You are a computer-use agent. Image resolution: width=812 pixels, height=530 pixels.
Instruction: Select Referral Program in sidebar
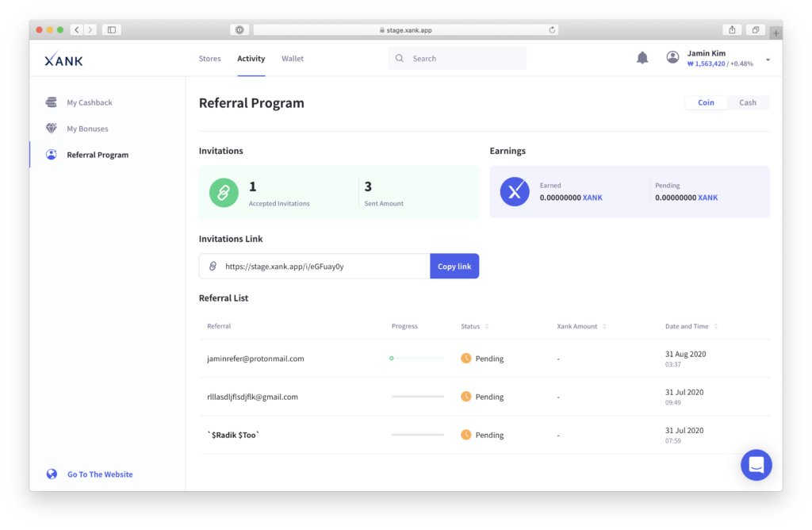coord(98,155)
